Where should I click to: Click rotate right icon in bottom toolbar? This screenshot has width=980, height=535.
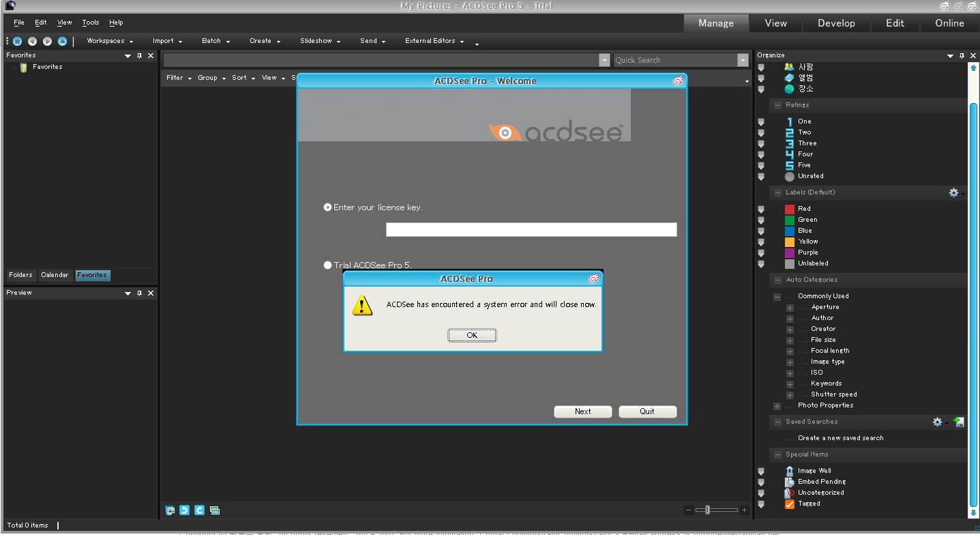pos(199,510)
